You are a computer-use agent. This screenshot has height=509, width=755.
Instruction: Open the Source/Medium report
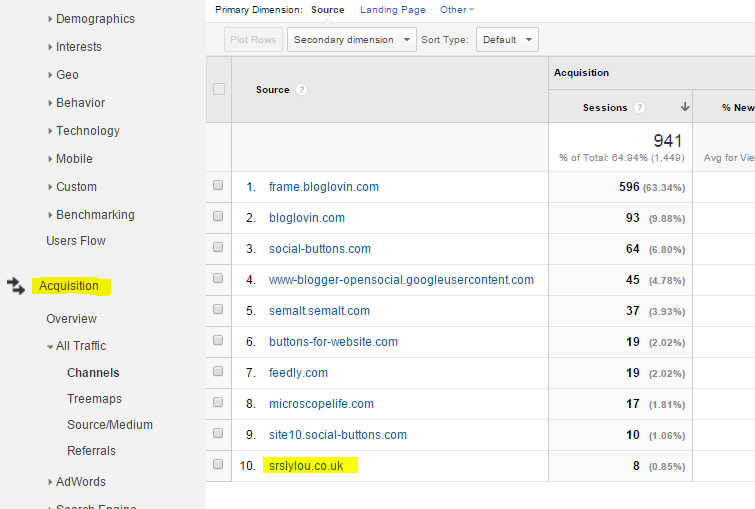pyautogui.click(x=110, y=425)
